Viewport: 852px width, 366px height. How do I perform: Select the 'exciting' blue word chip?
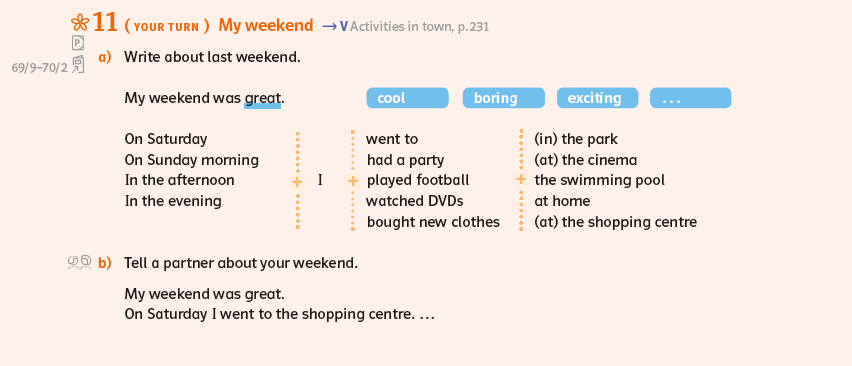click(x=598, y=98)
